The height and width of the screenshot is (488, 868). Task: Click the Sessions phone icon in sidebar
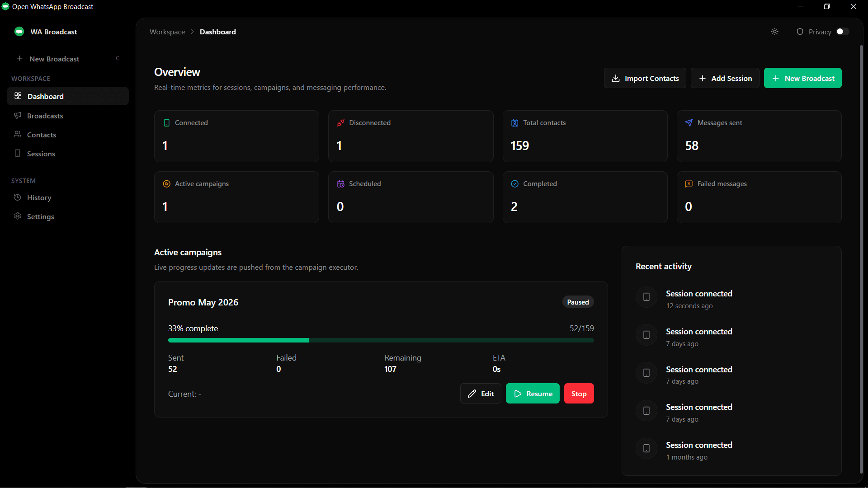coord(18,153)
